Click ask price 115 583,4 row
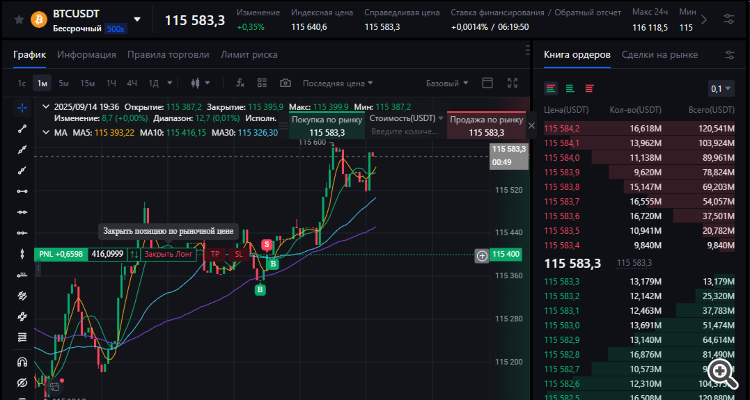The height and width of the screenshot is (400, 750). pos(639,246)
